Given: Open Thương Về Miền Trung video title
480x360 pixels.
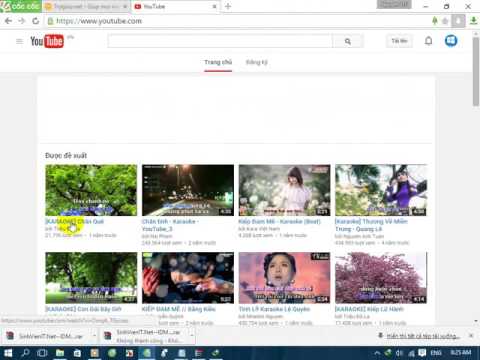Looking at the screenshot, I should [x=371, y=225].
